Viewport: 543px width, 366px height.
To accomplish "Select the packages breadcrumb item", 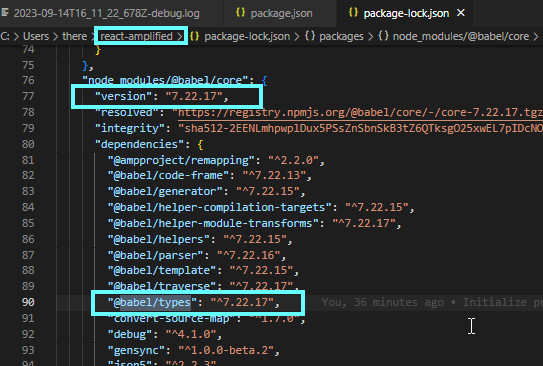I will pyautogui.click(x=341, y=36).
